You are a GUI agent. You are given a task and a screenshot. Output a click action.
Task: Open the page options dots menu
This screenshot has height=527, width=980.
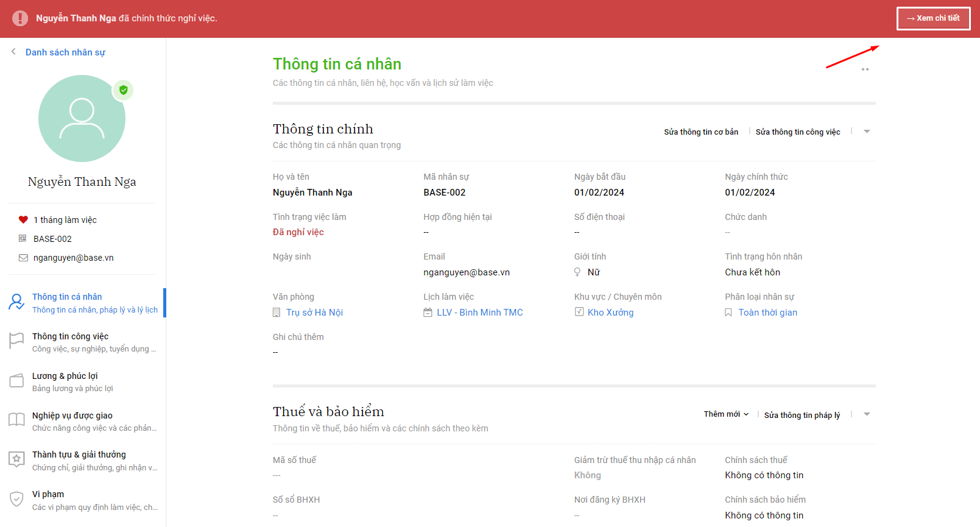pyautogui.click(x=865, y=69)
